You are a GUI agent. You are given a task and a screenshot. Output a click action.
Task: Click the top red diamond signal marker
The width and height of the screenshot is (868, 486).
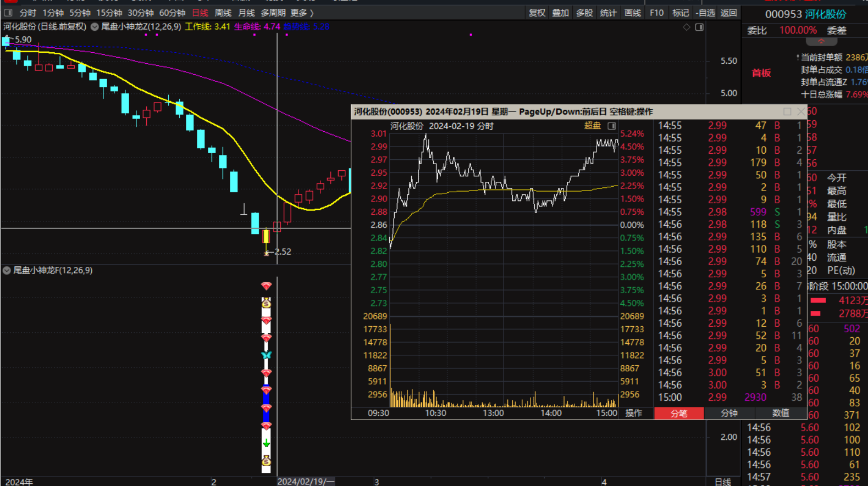[267, 286]
